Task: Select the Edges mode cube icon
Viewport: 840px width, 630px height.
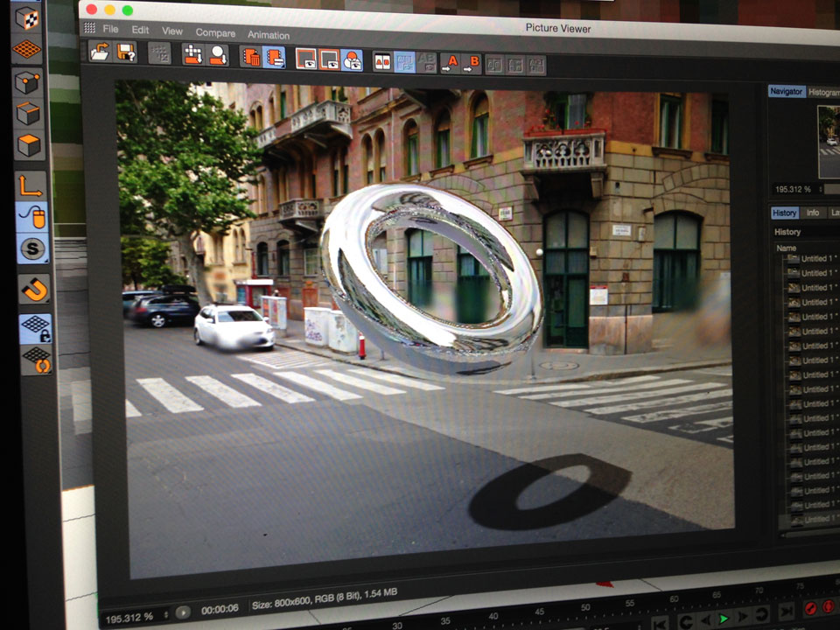Action: pyautogui.click(x=29, y=113)
